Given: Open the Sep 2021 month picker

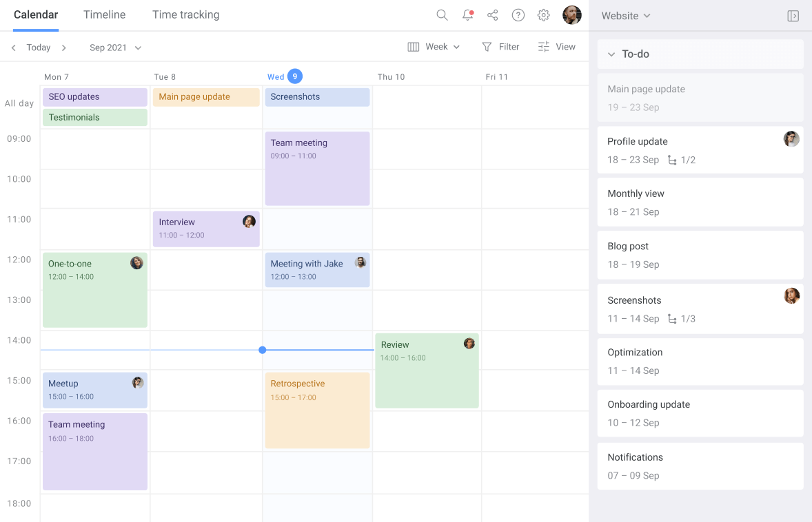Looking at the screenshot, I should (x=115, y=48).
